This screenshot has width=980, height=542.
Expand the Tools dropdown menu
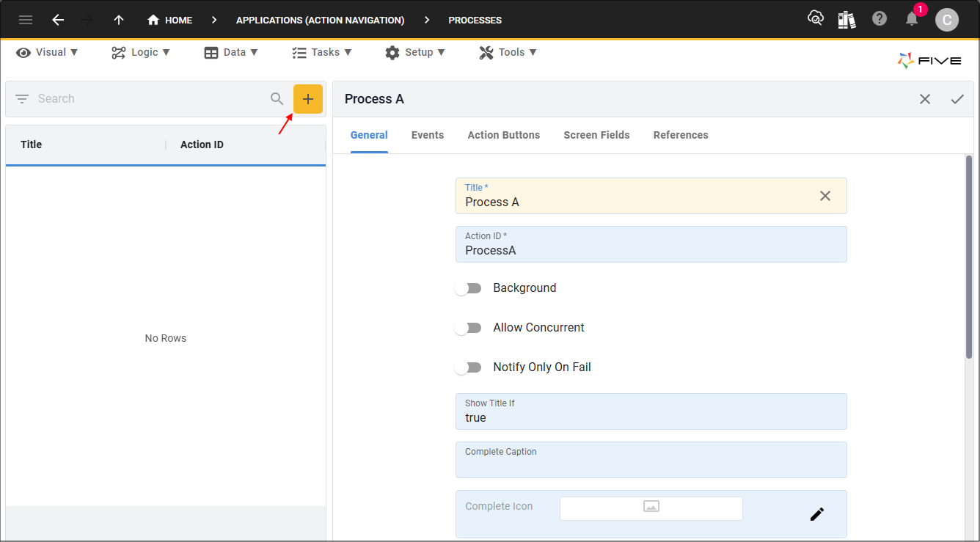click(508, 52)
